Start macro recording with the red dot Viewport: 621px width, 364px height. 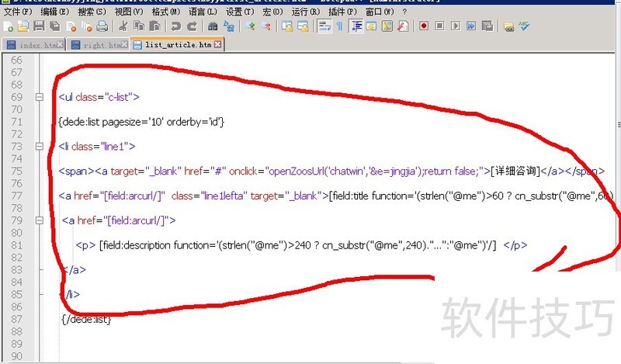pos(424,26)
